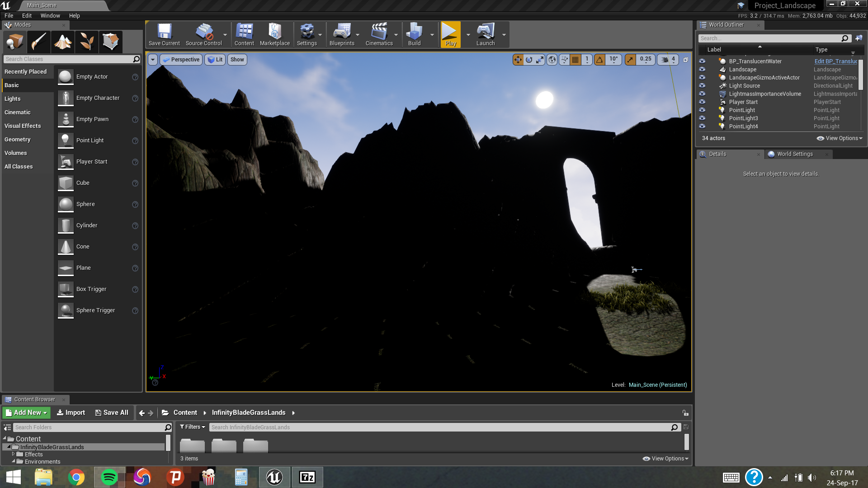Switch to the World Settings tab
The height and width of the screenshot is (488, 868).
pos(794,154)
